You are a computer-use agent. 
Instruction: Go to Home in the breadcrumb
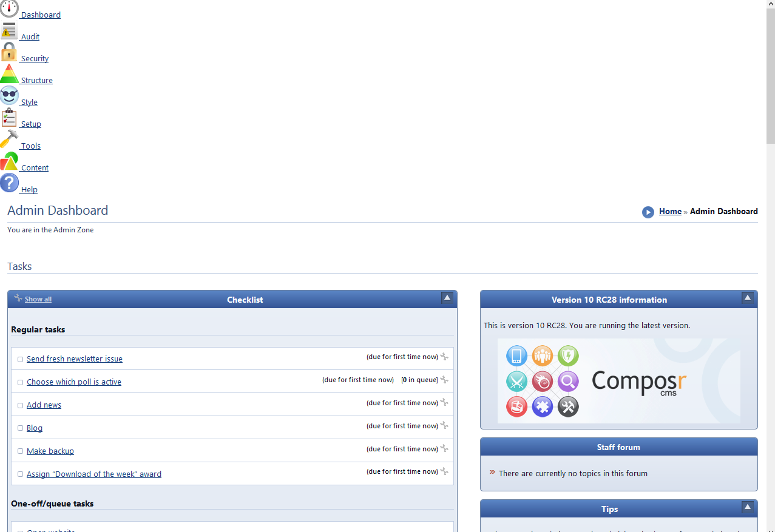pos(670,212)
